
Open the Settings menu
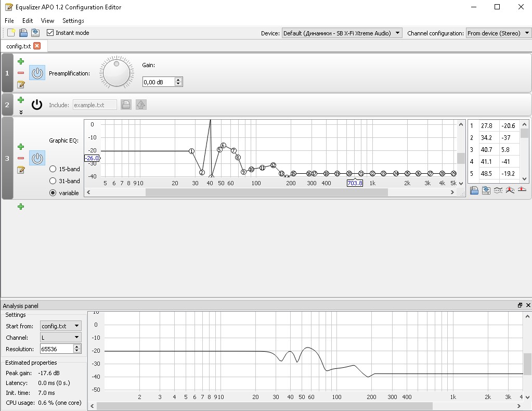[73, 21]
